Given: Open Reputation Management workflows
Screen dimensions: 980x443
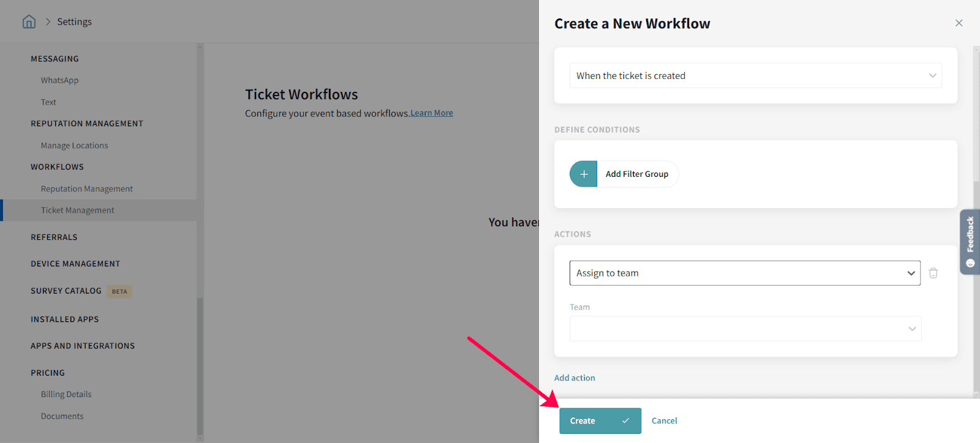Looking at the screenshot, I should pos(86,189).
